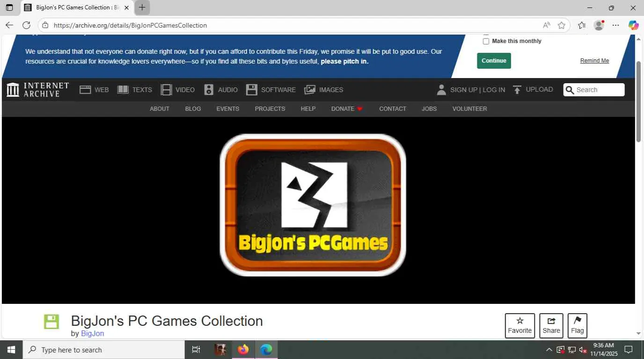
Task: Open the Web section of Internet Archive
Action: point(94,90)
